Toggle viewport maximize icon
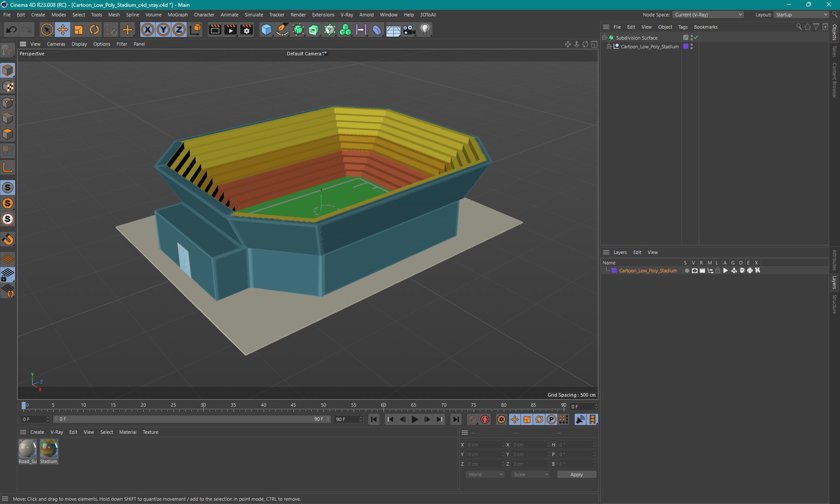The image size is (840, 504). (594, 44)
